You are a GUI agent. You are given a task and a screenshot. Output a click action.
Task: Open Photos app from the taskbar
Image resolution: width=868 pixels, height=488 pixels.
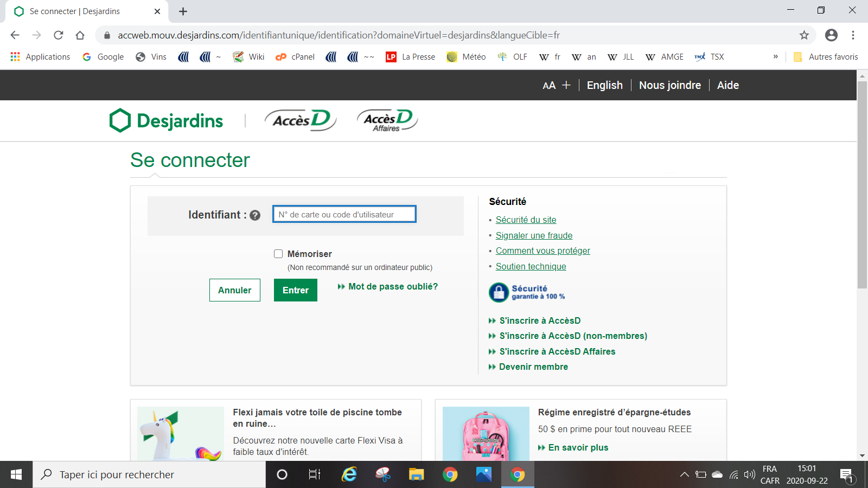coord(483,474)
